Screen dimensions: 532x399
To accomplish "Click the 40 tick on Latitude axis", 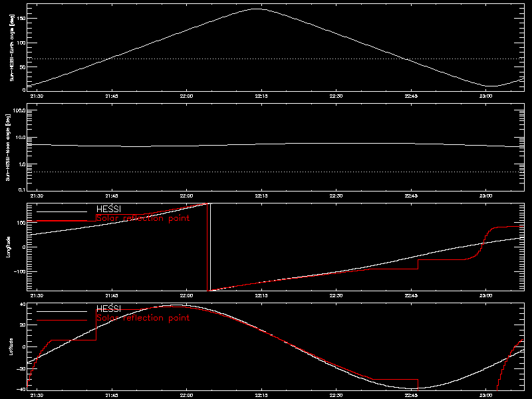I will click(23, 305).
